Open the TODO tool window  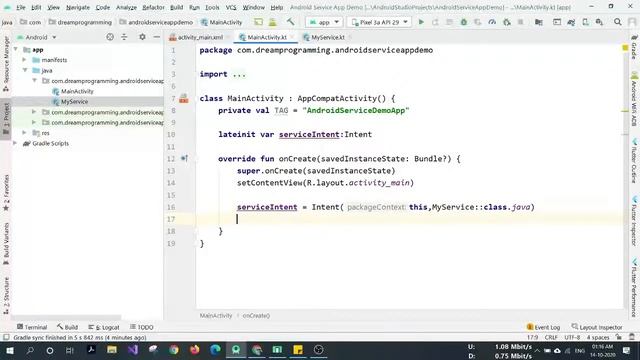coord(141,327)
